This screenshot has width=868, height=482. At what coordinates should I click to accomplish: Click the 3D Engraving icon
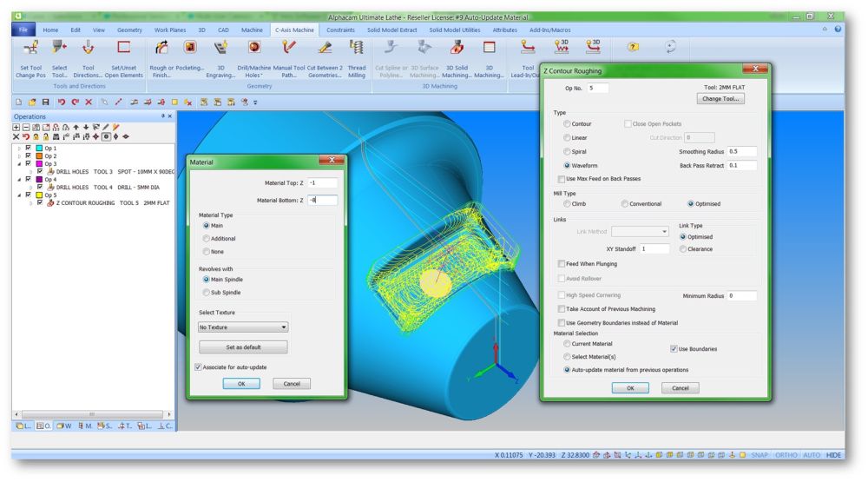tap(221, 50)
